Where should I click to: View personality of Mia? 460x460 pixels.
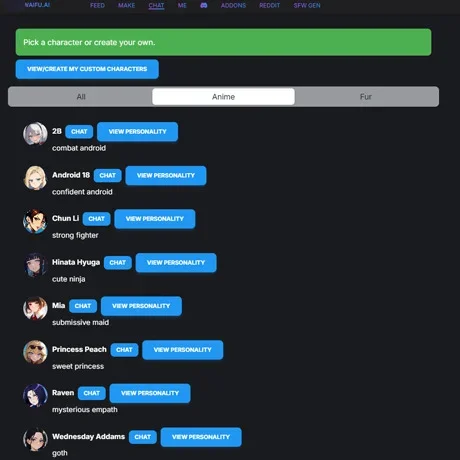[141, 306]
